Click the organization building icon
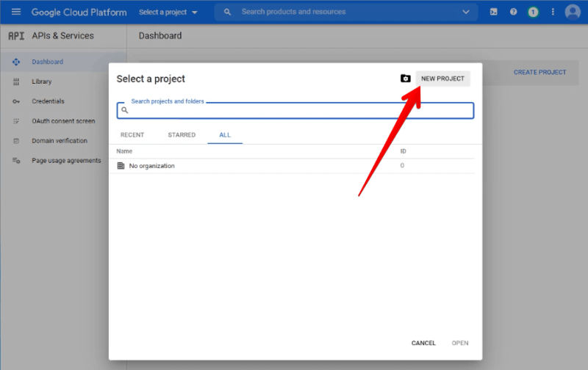 pos(121,166)
